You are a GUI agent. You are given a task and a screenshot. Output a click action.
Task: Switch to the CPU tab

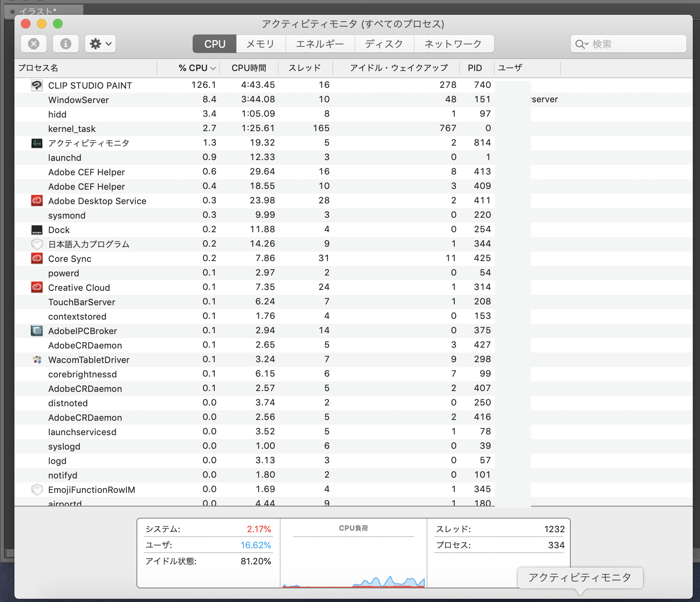(x=215, y=44)
